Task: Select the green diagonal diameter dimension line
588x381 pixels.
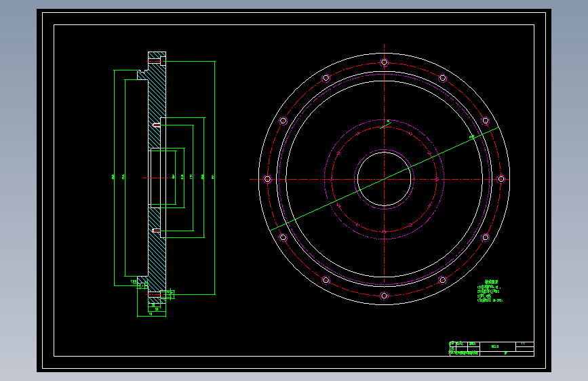Action: click(384, 179)
